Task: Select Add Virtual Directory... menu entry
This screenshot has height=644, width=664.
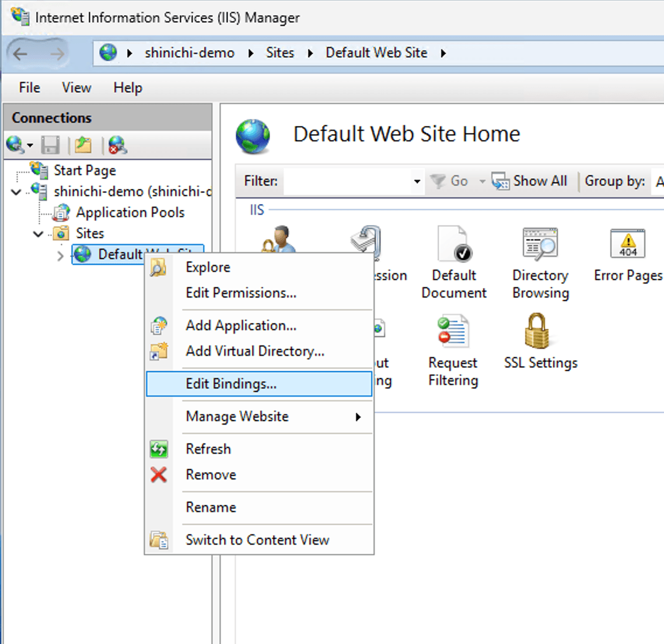Action: 254,351
